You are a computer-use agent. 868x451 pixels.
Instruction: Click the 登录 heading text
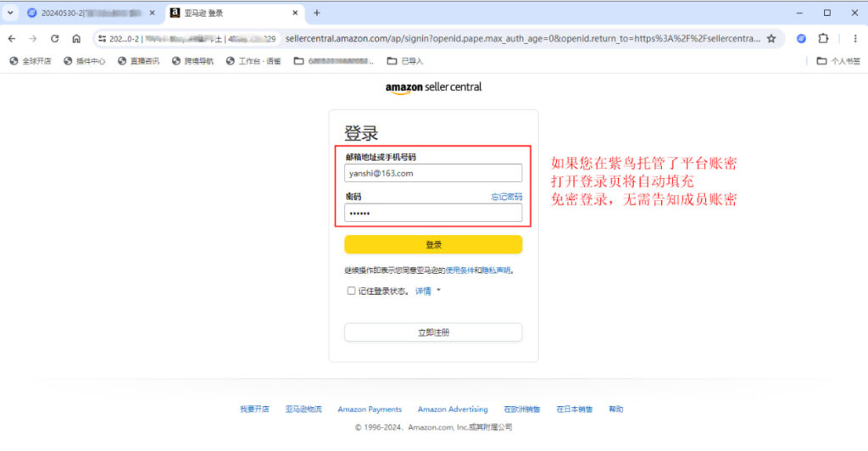(x=361, y=133)
